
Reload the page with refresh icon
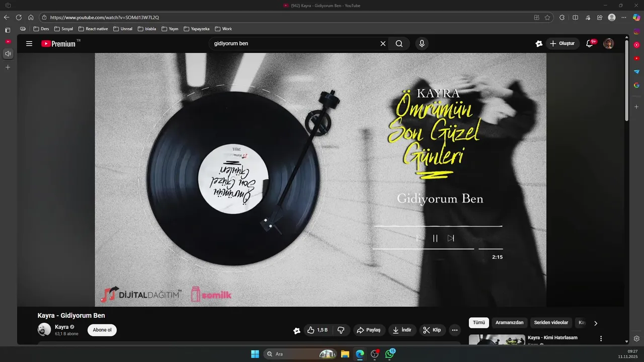coord(19,17)
